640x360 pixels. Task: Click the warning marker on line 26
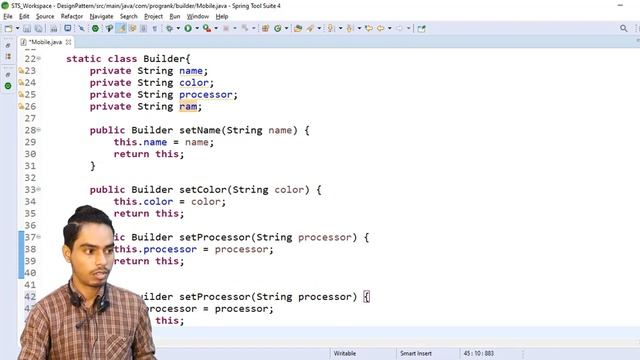pyautogui.click(x=21, y=107)
